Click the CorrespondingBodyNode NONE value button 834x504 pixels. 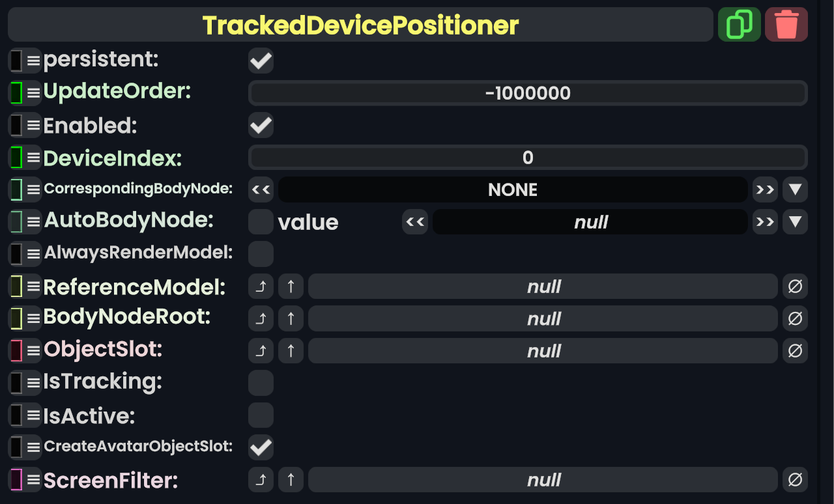(512, 189)
